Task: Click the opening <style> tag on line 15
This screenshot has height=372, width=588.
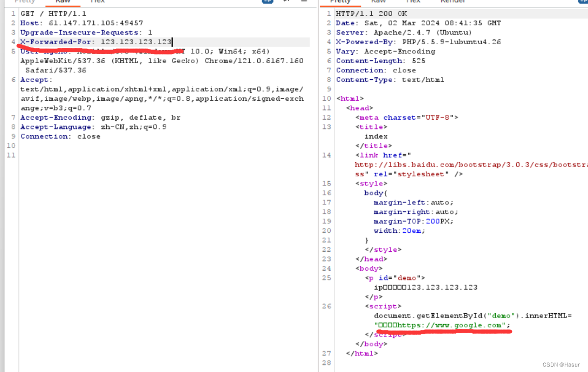Action: tap(371, 183)
